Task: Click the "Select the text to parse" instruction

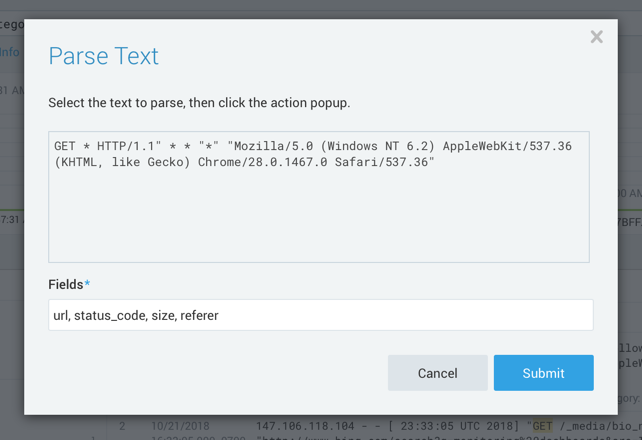Action: coord(199,103)
